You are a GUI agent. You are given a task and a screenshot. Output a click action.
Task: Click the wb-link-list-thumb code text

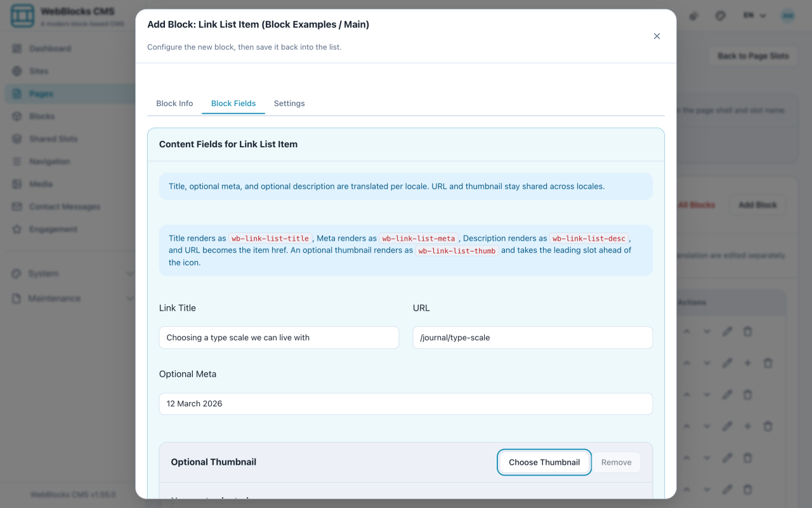point(457,251)
